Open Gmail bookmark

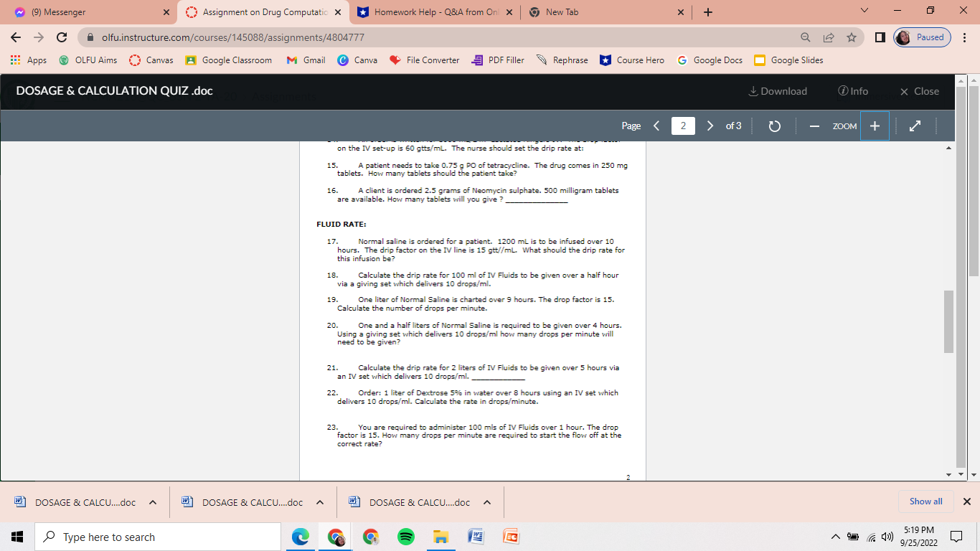click(x=306, y=60)
